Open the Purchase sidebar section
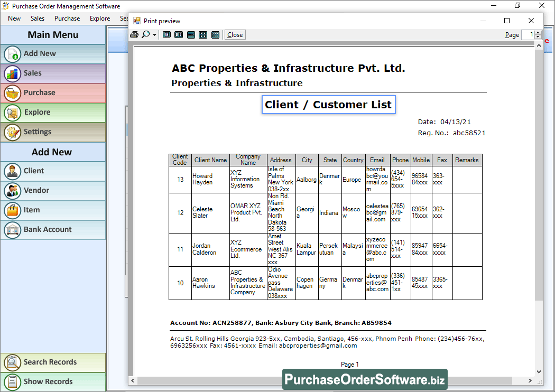555x392 pixels. 53,92
